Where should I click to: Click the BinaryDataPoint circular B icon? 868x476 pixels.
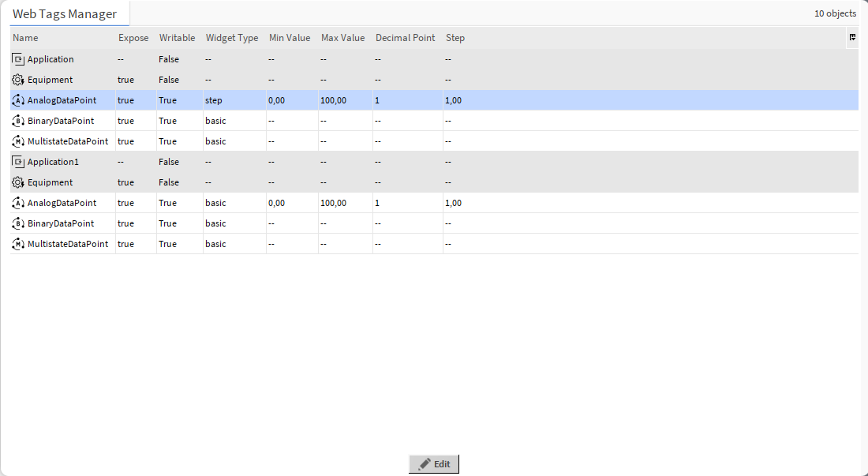point(17,121)
